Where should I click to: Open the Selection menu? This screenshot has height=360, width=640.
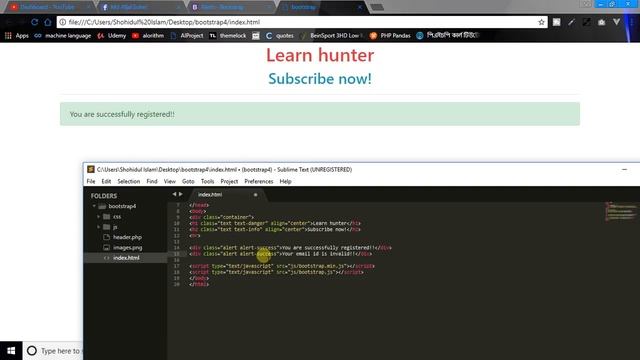[129, 181]
